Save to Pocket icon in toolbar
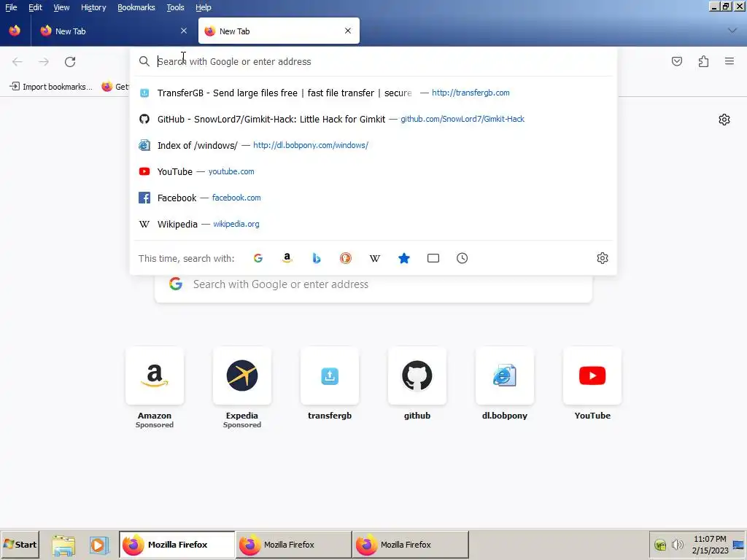Viewport: 747px width, 560px height. coord(676,61)
